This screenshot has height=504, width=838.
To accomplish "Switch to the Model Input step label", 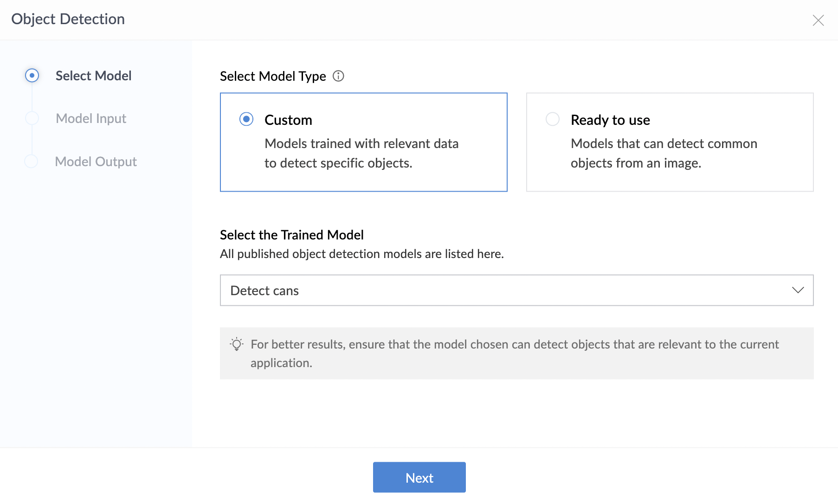I will 91,118.
